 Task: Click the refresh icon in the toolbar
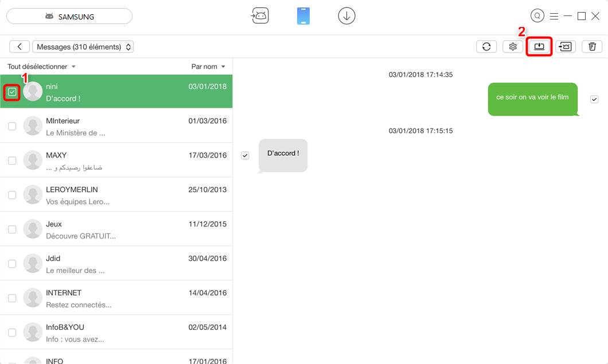tap(486, 47)
